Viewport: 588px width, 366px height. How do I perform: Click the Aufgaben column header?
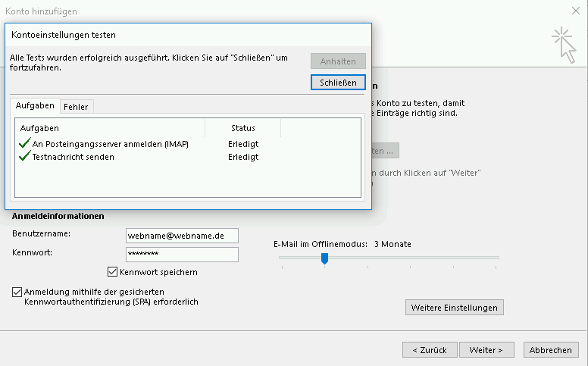(x=111, y=128)
